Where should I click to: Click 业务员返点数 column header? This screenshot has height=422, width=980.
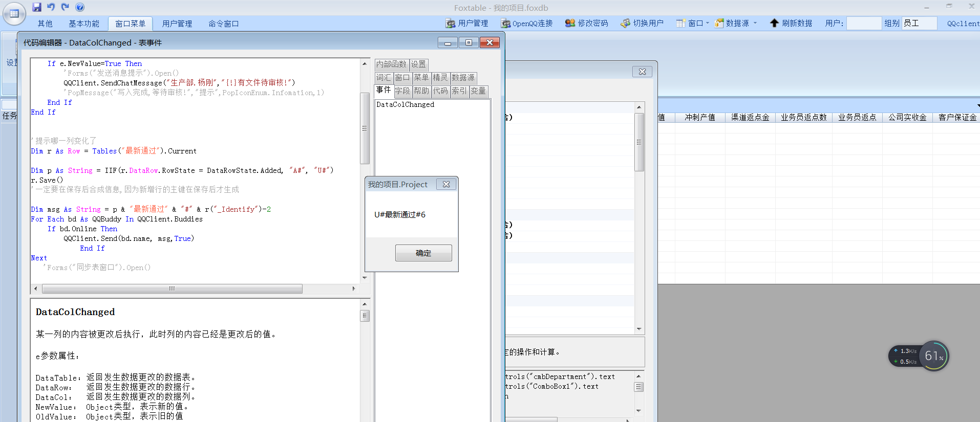coord(804,117)
